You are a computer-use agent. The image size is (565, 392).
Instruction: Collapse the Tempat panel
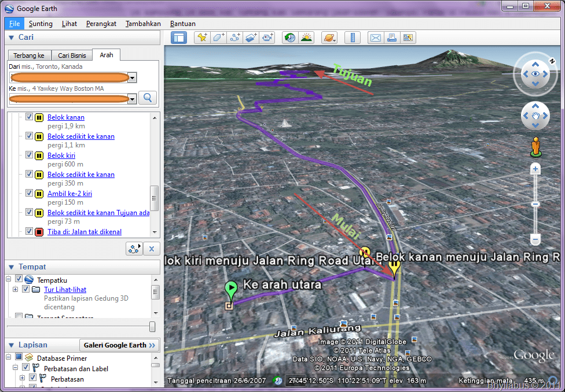pyautogui.click(x=11, y=267)
